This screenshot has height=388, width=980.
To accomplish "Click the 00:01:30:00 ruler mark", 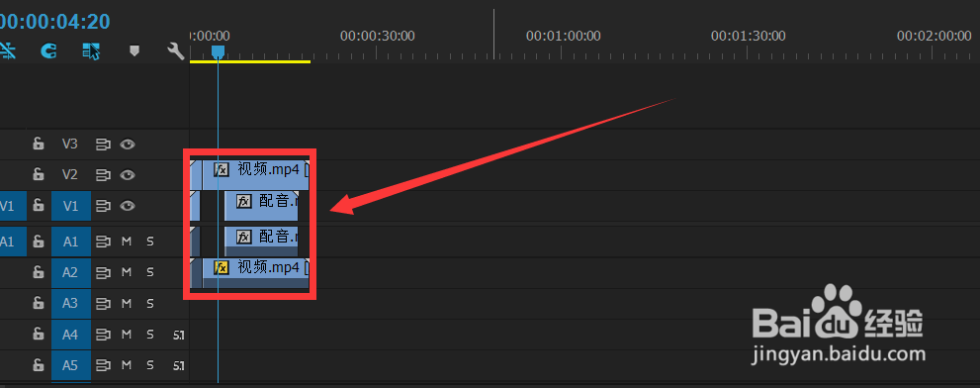I will tap(749, 36).
